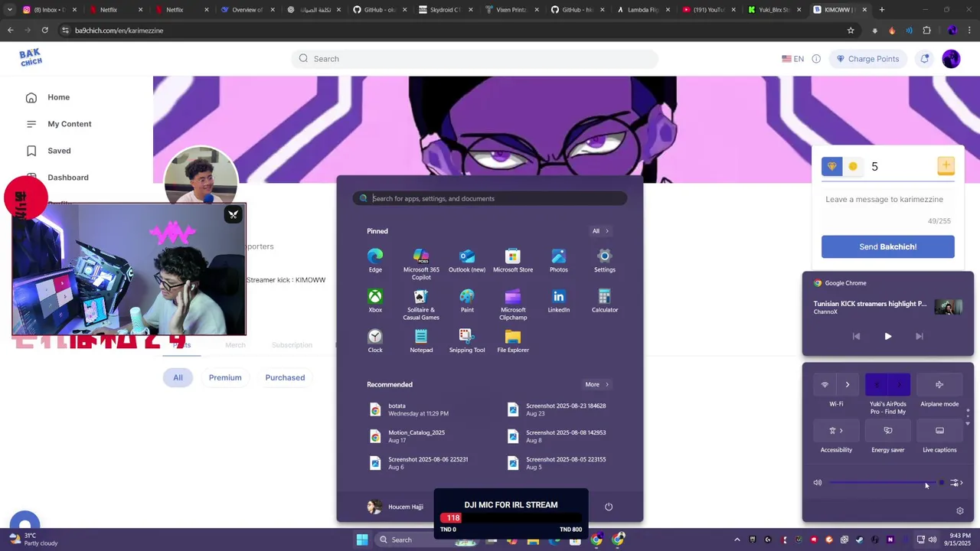Open Settings from the Pinned apps
This screenshot has width=980, height=551.
605,260
